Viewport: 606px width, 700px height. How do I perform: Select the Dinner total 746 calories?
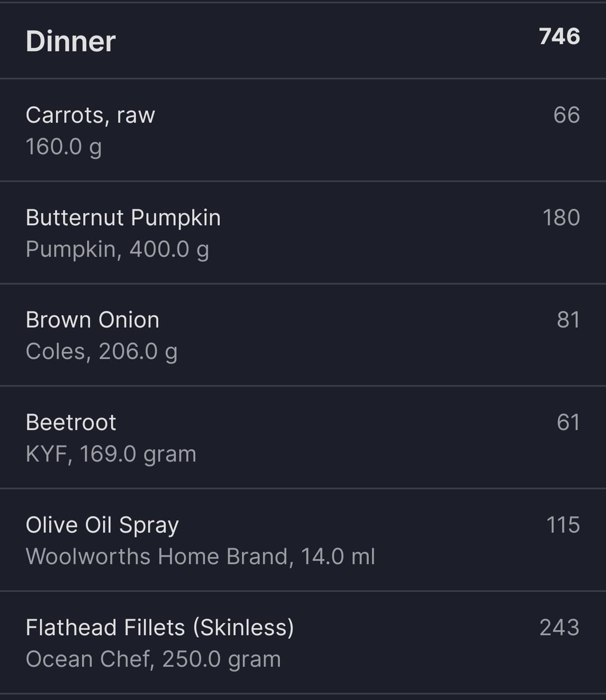[x=559, y=36]
